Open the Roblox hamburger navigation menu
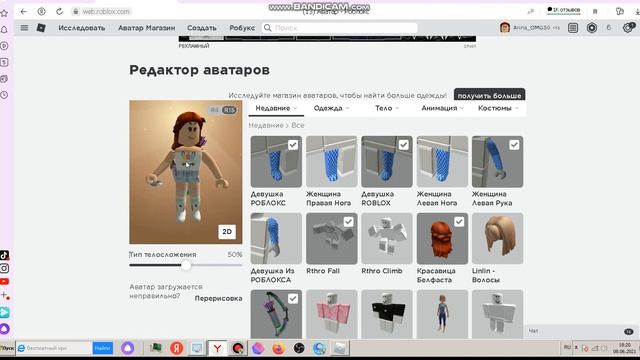Image resolution: width=640 pixels, height=360 pixels. tap(24, 28)
